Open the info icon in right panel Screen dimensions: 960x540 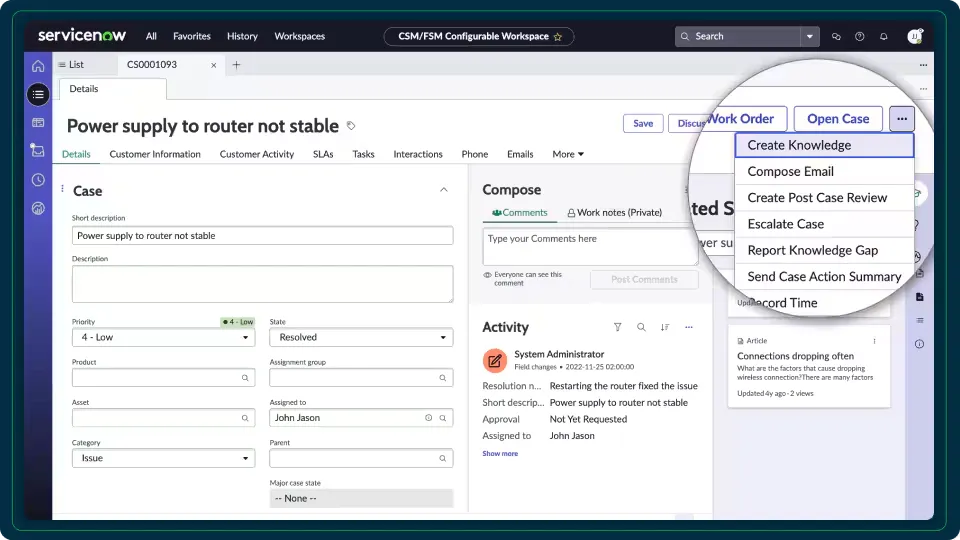pos(920,344)
